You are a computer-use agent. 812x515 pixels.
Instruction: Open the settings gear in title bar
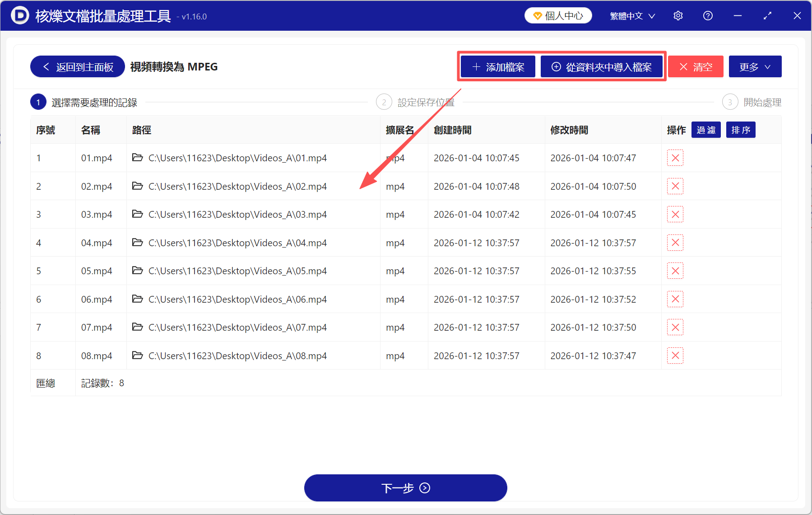coord(678,15)
